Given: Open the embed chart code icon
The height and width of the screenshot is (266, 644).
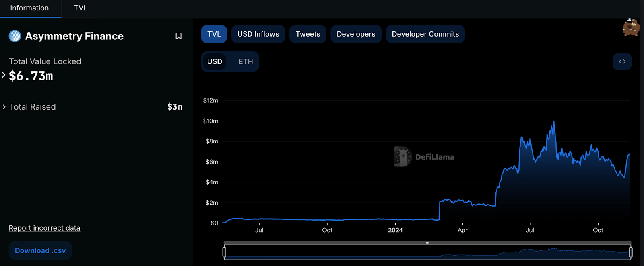Looking at the screenshot, I should pos(622,61).
